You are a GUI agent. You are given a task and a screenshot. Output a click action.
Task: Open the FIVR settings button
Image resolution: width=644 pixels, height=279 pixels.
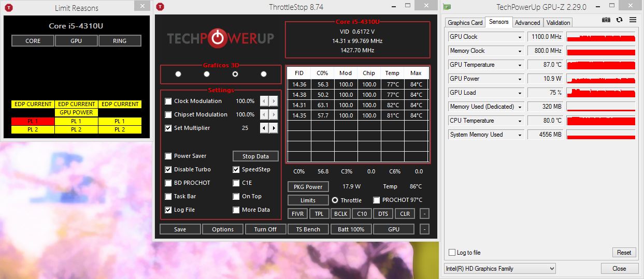[299, 214]
